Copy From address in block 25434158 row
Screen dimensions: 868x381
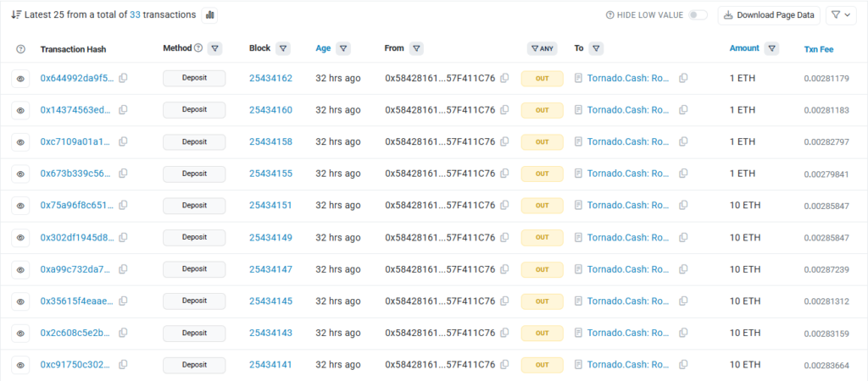point(504,141)
